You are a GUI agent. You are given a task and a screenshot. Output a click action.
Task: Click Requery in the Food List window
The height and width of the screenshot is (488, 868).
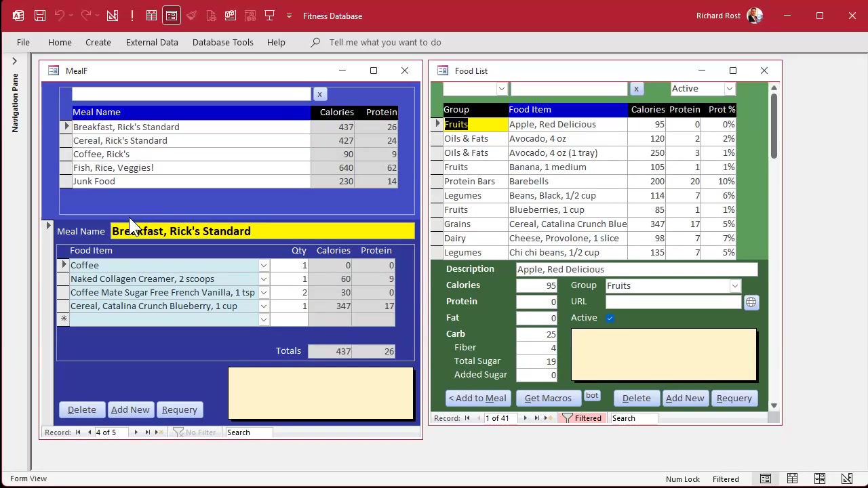coord(734,399)
